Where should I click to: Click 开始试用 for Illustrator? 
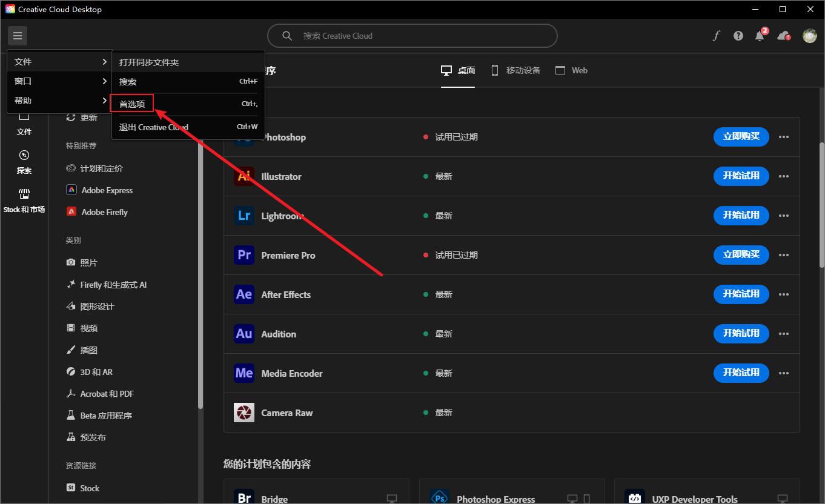741,176
